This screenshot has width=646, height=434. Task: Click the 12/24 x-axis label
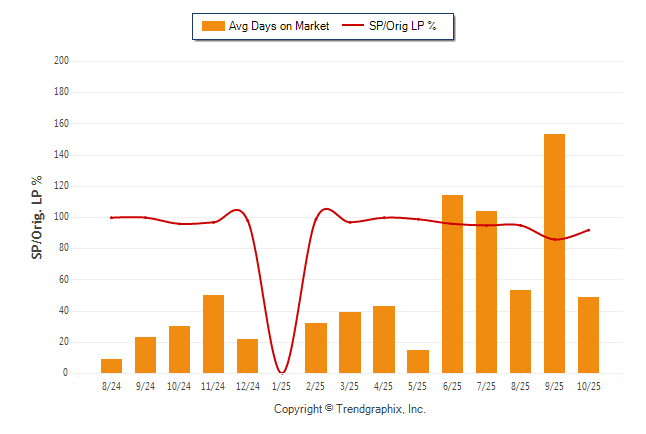click(248, 386)
